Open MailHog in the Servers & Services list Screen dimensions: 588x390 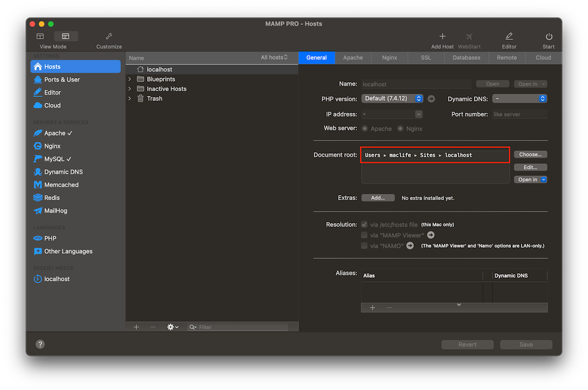(x=52, y=210)
